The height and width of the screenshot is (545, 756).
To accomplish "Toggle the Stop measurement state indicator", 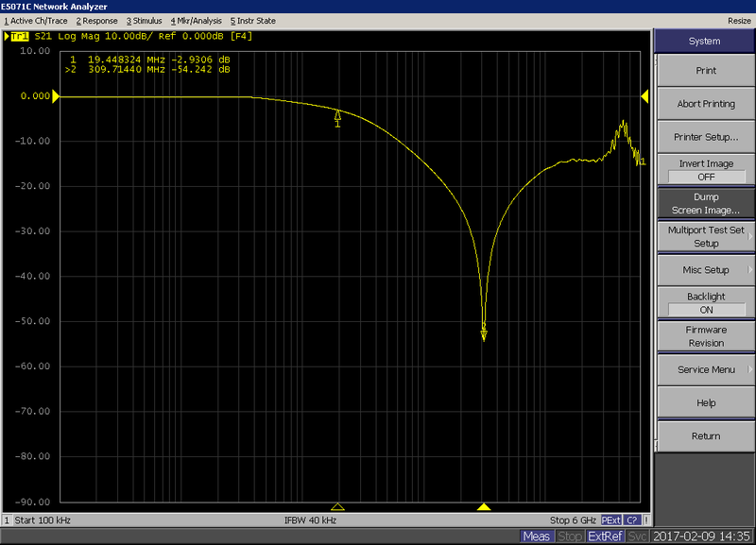I will pos(569,536).
